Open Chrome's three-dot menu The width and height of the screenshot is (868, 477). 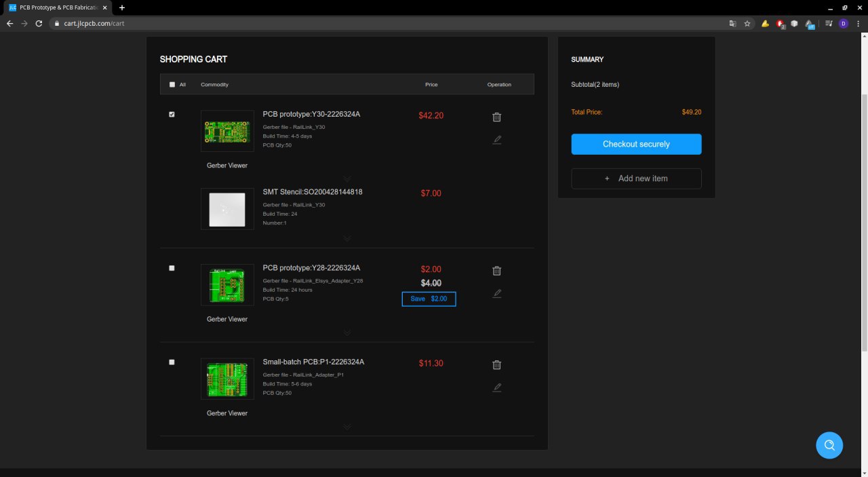click(x=859, y=23)
